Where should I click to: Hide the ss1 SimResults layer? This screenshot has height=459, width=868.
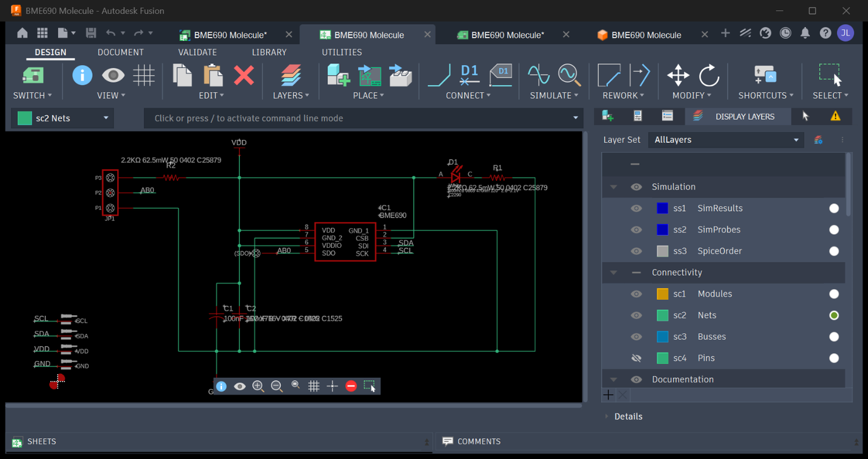pos(636,208)
